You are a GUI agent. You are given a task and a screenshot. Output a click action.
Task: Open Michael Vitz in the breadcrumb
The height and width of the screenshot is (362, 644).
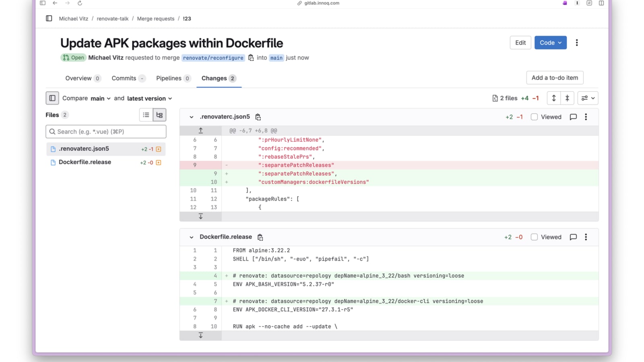[74, 19]
